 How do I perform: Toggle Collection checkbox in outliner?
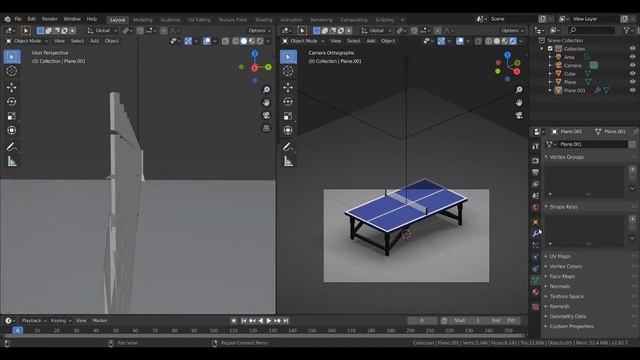(550, 49)
